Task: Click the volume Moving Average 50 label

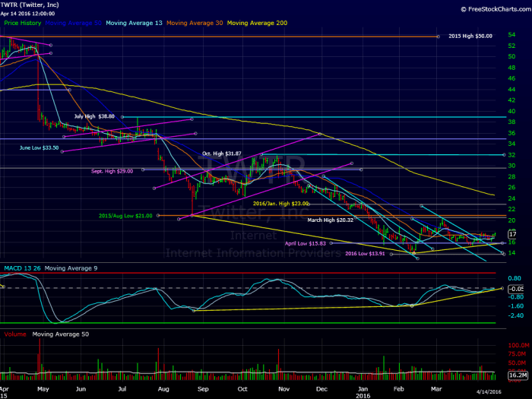Action: pyautogui.click(x=61, y=334)
